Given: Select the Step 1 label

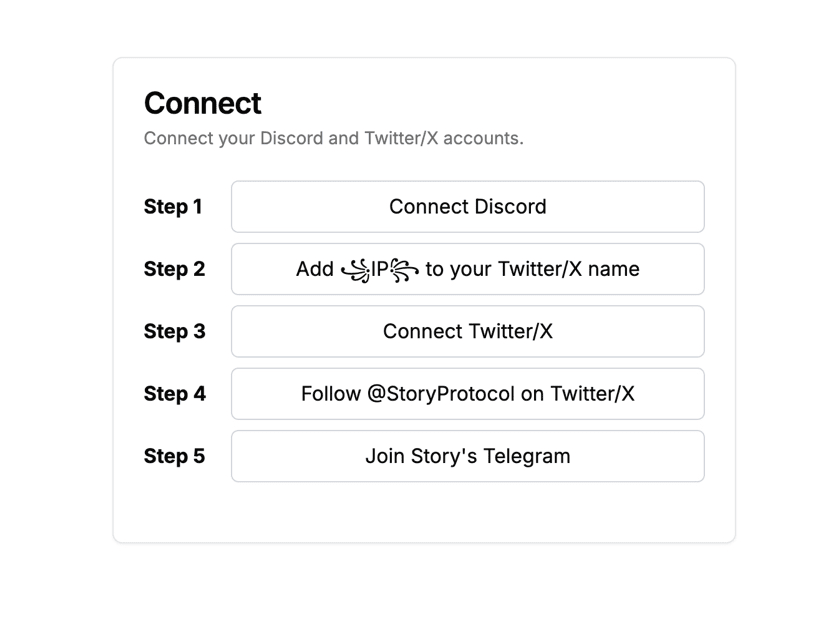Looking at the screenshot, I should [x=173, y=207].
